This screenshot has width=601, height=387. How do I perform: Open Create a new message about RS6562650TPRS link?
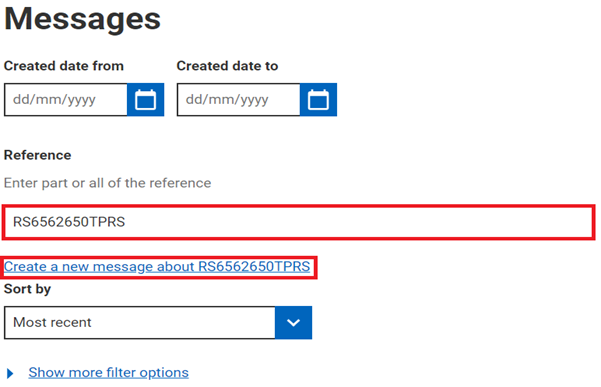pos(157,267)
